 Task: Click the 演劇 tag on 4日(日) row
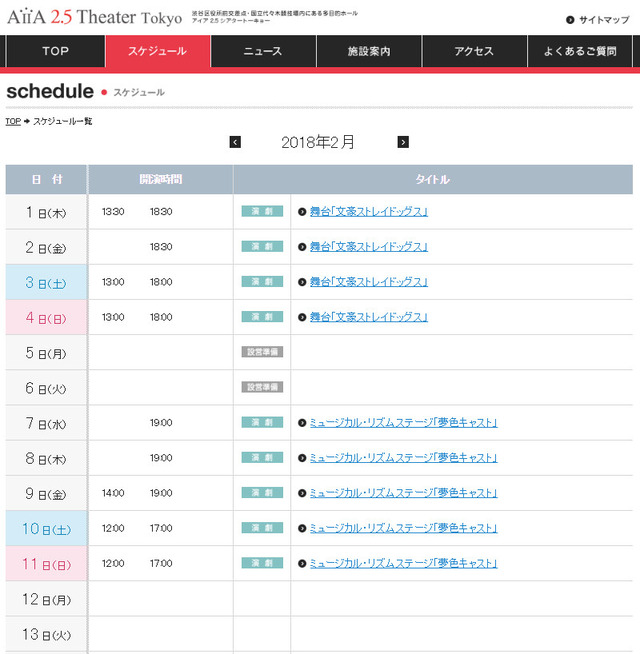(262, 317)
